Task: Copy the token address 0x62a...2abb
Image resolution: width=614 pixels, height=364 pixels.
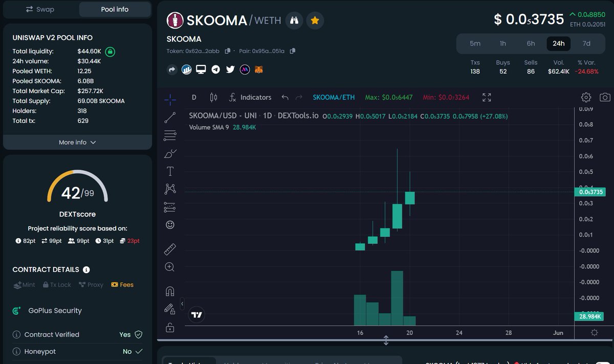Action: 228,51
